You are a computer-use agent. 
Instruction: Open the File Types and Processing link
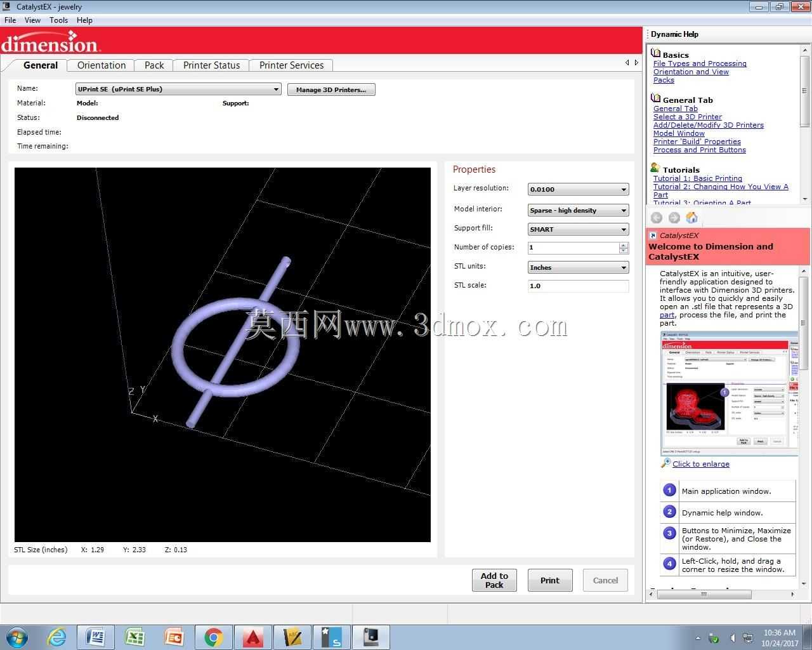pyautogui.click(x=700, y=63)
